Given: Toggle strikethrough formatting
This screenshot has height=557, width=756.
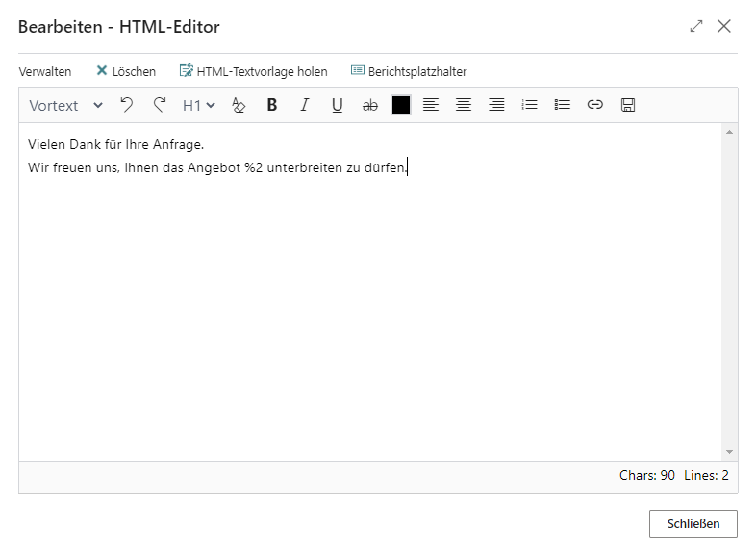Looking at the screenshot, I should (369, 105).
